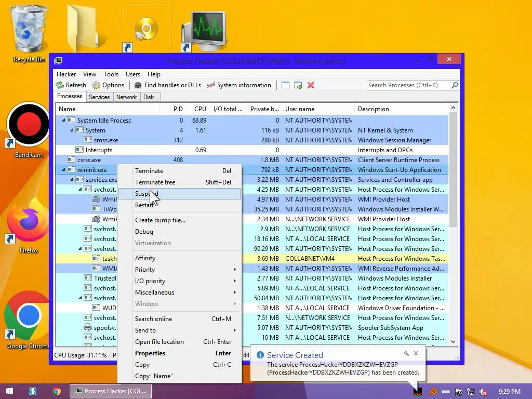
Task: Open the View menu
Action: point(89,74)
